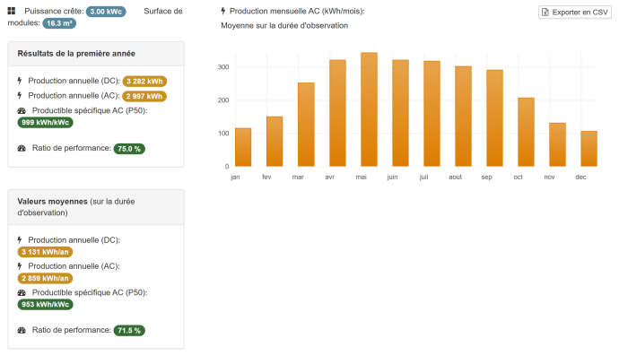Click the 999 kWh/kWc specific yield badge
619x364 pixels.
click(47, 122)
